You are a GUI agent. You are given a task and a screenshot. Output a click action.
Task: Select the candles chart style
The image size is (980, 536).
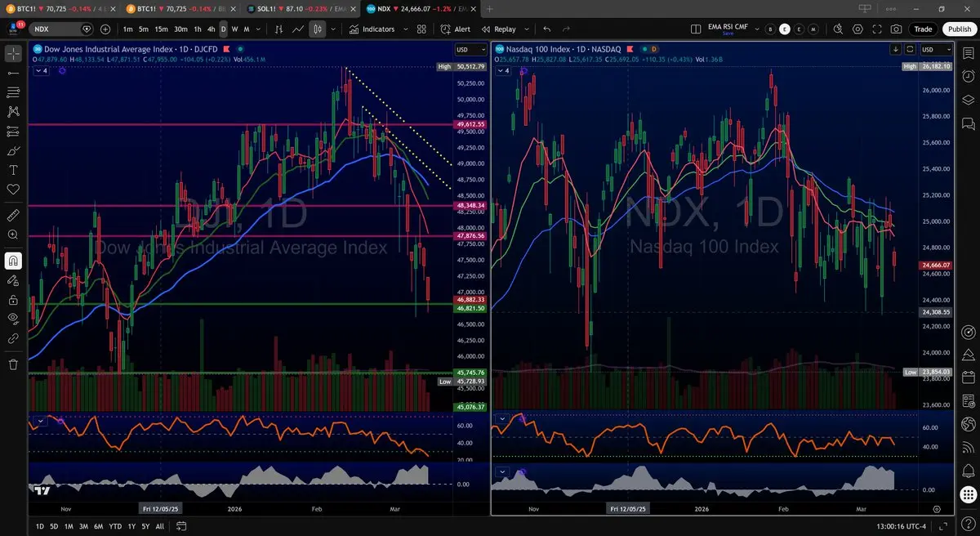click(x=318, y=29)
